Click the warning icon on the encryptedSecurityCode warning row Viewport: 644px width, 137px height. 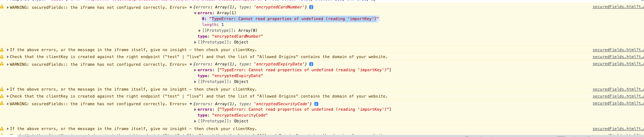(2, 103)
